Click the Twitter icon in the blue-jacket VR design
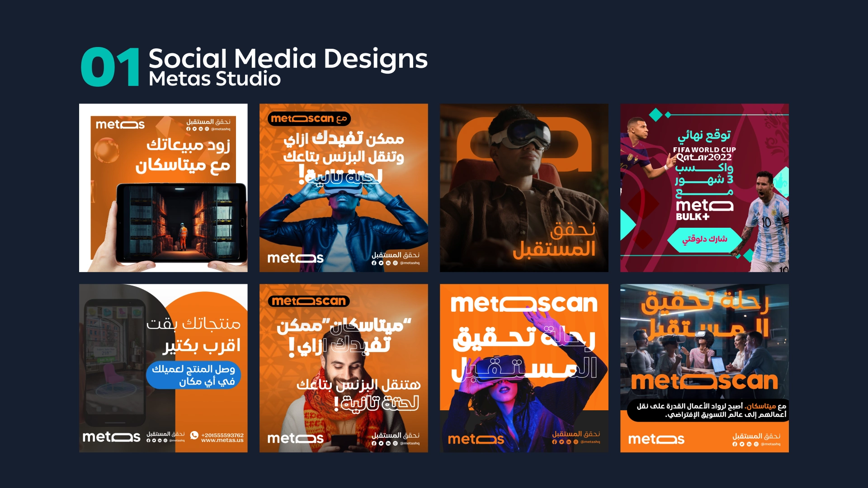The height and width of the screenshot is (488, 868). point(381,263)
